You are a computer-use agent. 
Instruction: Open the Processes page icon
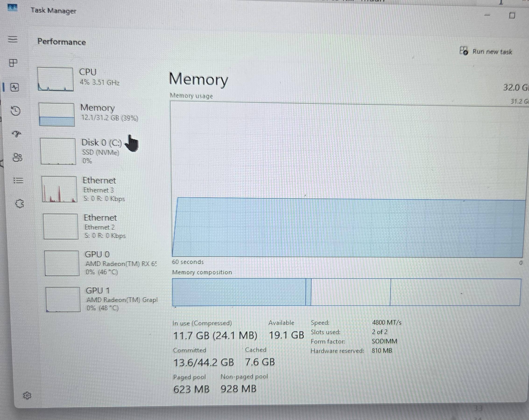pos(13,63)
